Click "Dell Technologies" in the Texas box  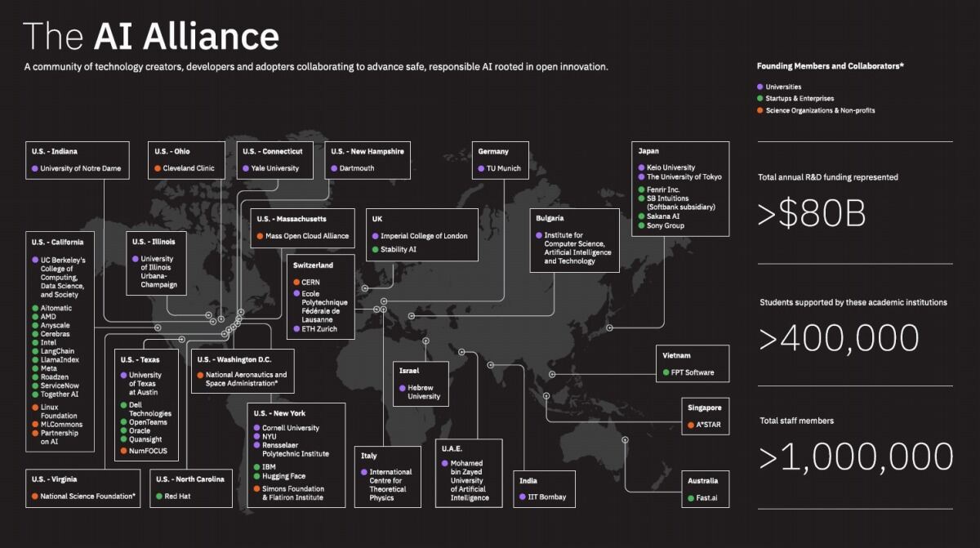(x=150, y=409)
